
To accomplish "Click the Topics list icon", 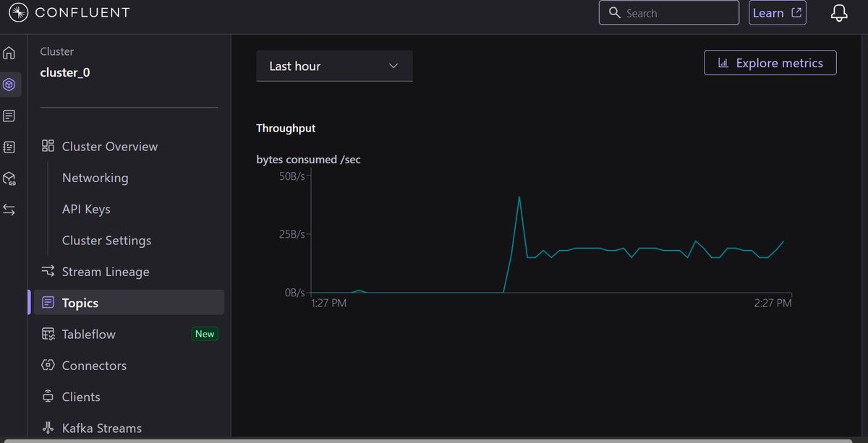I will pyautogui.click(x=48, y=303).
